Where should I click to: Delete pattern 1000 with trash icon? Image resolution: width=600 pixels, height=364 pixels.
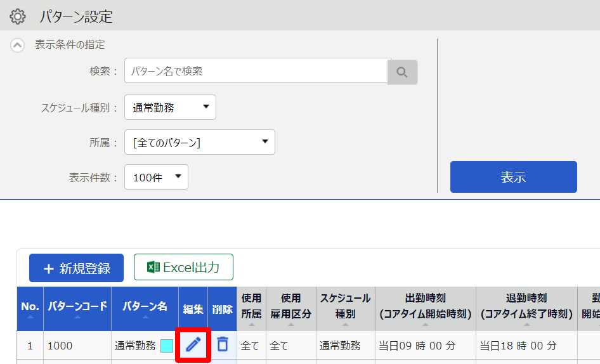[x=223, y=344]
